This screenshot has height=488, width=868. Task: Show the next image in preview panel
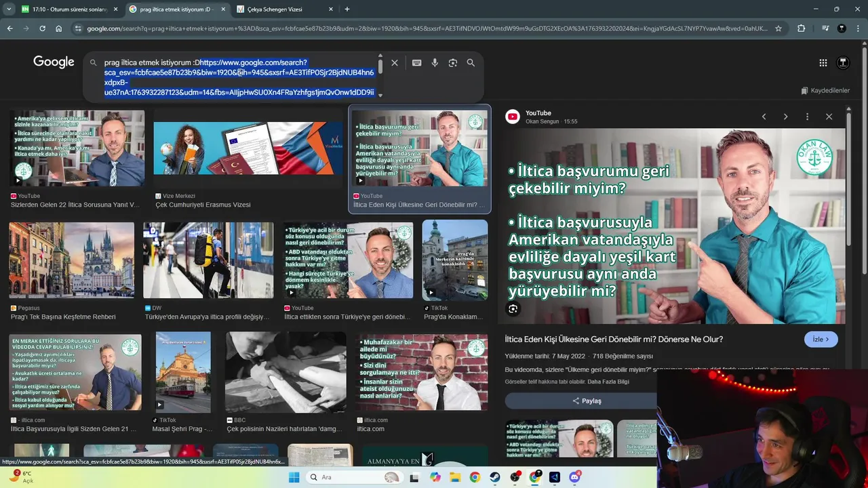[785, 117]
